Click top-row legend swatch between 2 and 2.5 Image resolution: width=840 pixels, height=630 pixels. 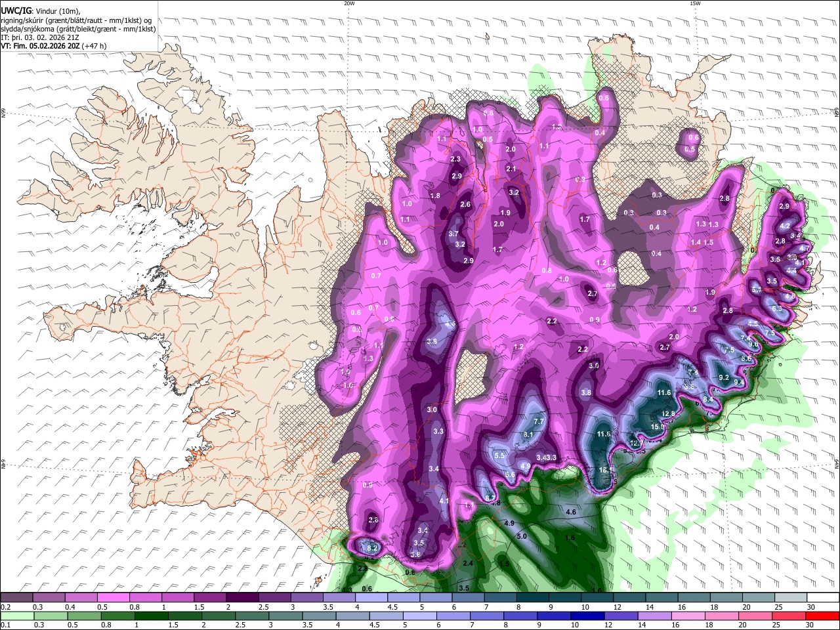click(x=242, y=598)
